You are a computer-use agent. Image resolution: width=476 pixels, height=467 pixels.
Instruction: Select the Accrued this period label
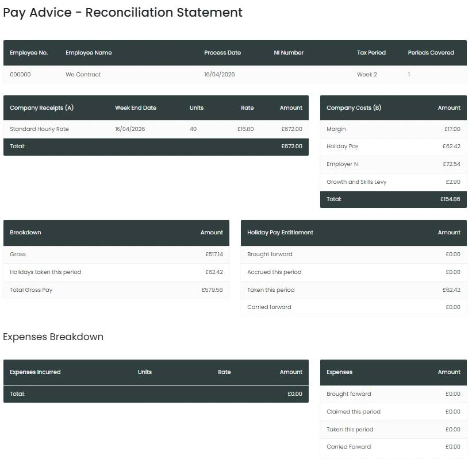(x=274, y=272)
